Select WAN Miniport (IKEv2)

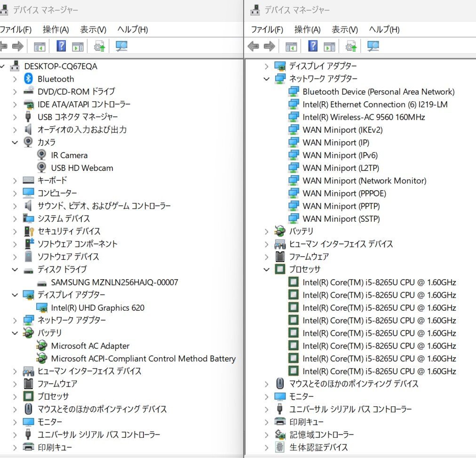342,130
